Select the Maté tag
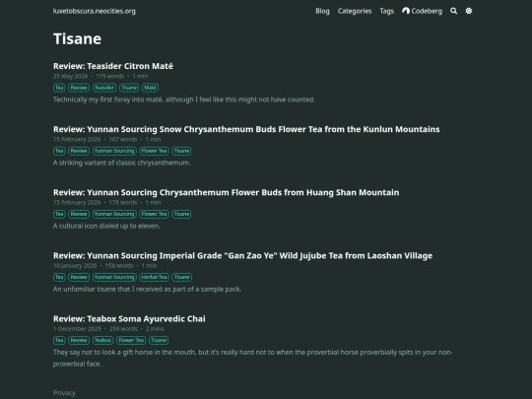This screenshot has height=399, width=532. 150,88
